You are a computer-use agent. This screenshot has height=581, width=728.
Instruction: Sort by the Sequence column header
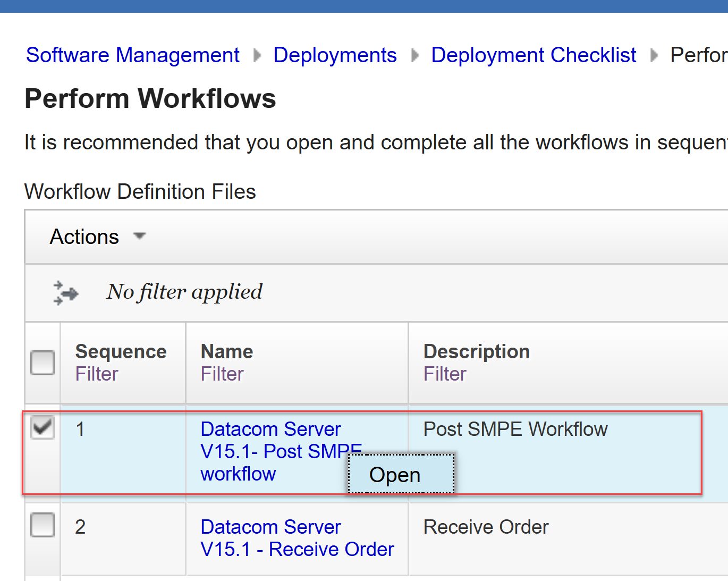(121, 352)
